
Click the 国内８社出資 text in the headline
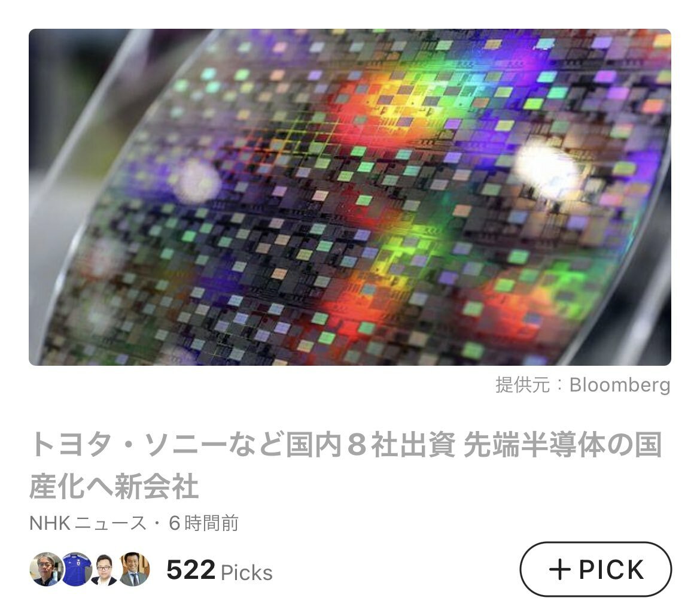coord(370,444)
